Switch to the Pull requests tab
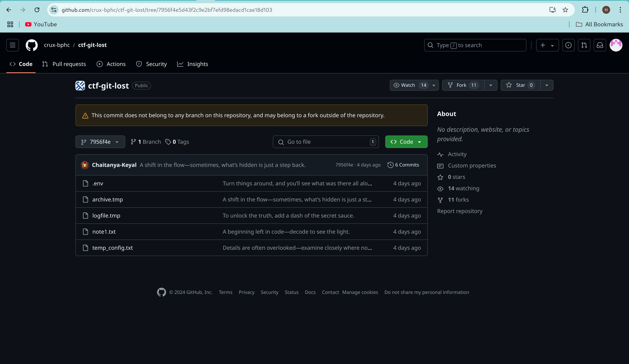Screen dimensions: 629x364 (x=64, y=64)
